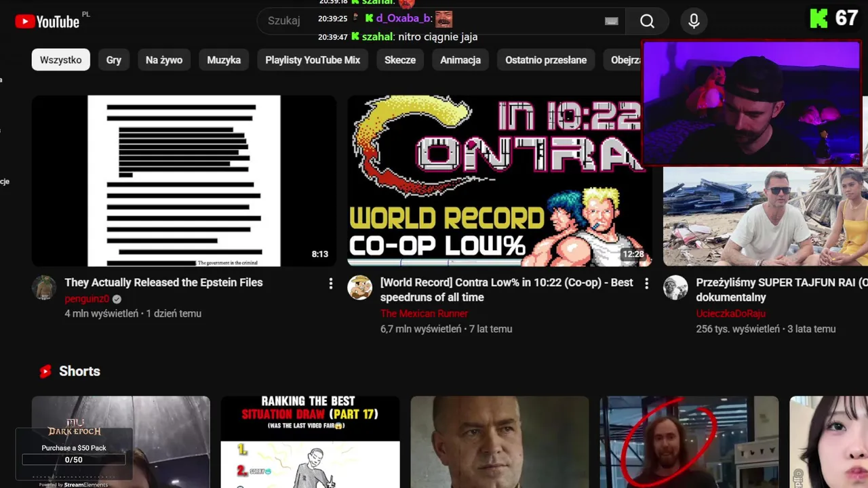
Task: Select the Ostatnio przesłane chip
Action: (546, 60)
